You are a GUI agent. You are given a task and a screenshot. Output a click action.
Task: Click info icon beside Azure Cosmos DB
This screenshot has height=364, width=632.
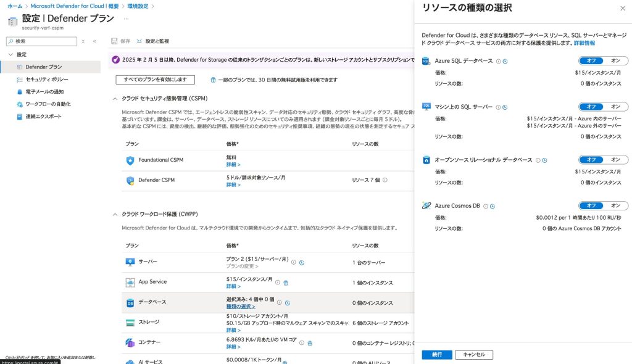click(x=486, y=206)
